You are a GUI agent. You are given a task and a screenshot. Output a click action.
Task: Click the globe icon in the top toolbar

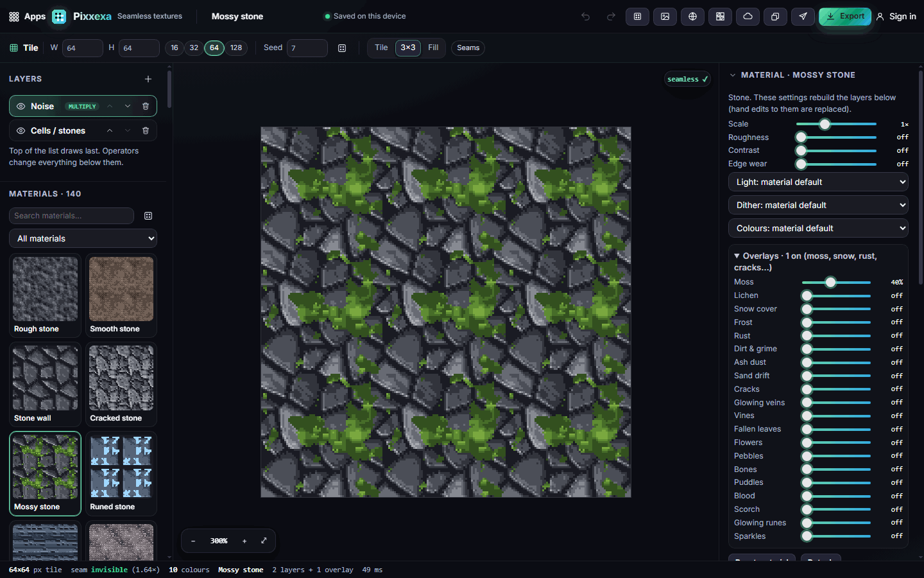[692, 17]
